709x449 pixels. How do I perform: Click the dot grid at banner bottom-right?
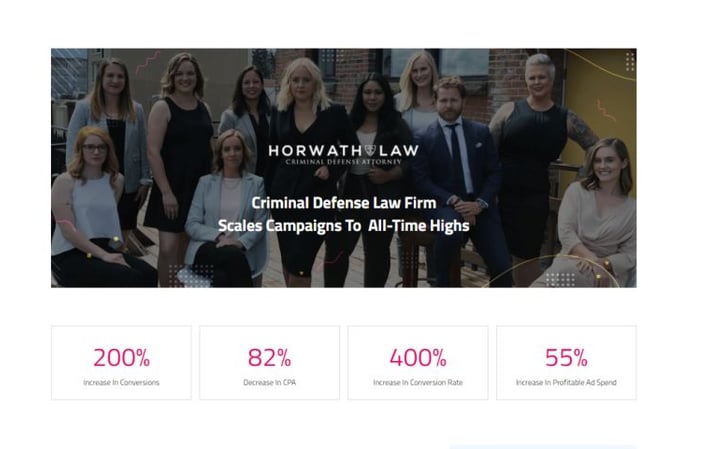[560, 279]
